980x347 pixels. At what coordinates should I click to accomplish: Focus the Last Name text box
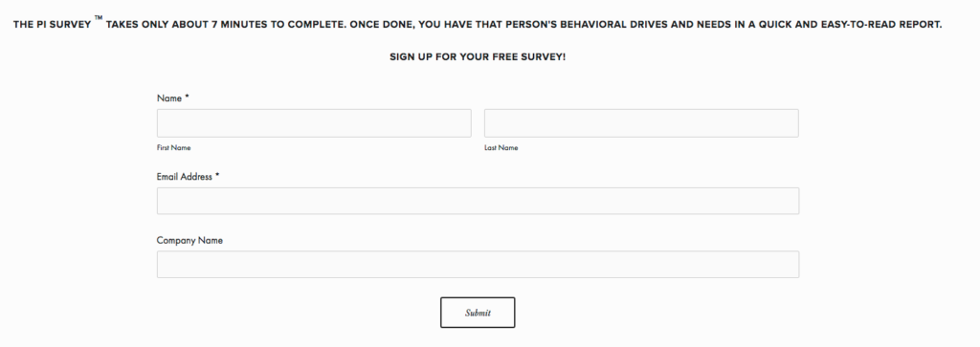click(641, 123)
